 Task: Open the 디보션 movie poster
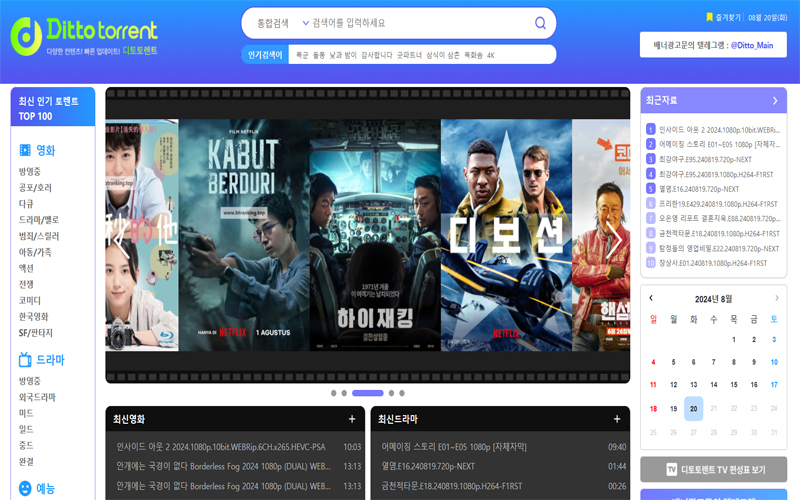(x=506, y=235)
